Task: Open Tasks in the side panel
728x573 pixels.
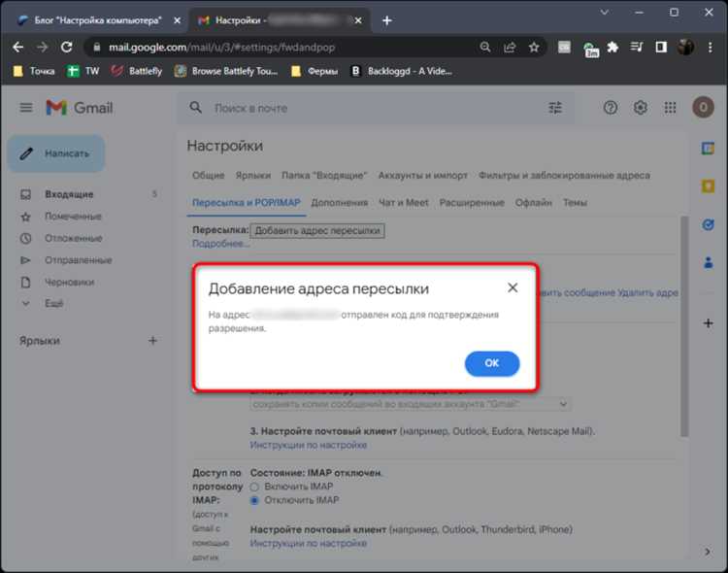Action: click(708, 225)
